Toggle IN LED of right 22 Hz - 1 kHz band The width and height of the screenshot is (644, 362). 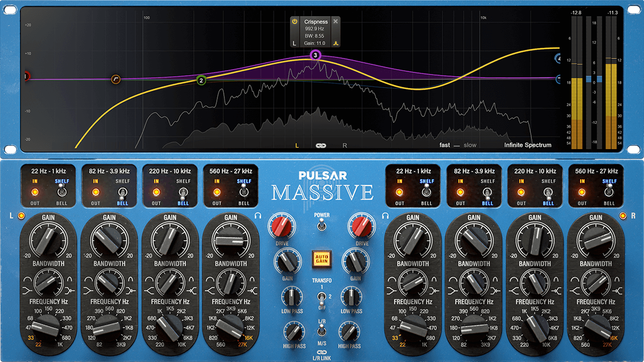(x=400, y=192)
